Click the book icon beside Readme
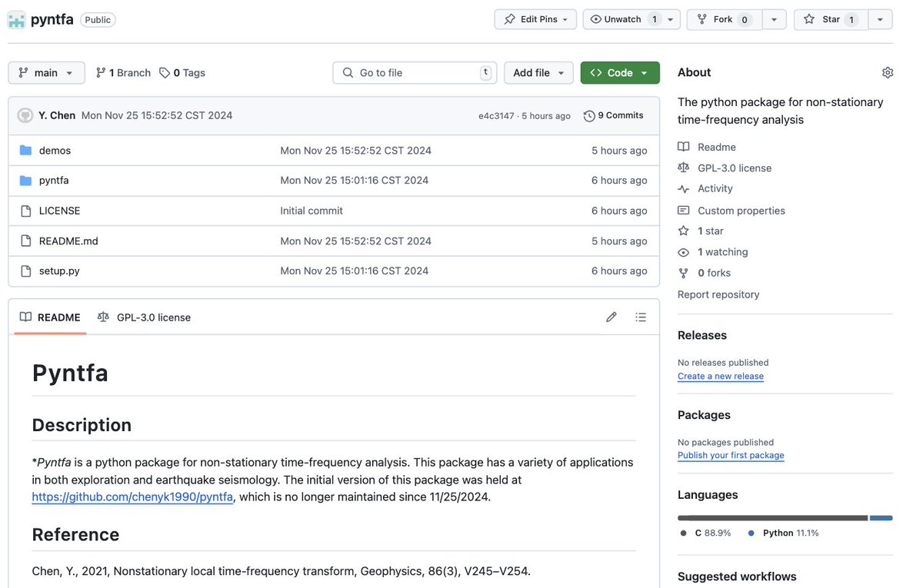 coord(683,147)
